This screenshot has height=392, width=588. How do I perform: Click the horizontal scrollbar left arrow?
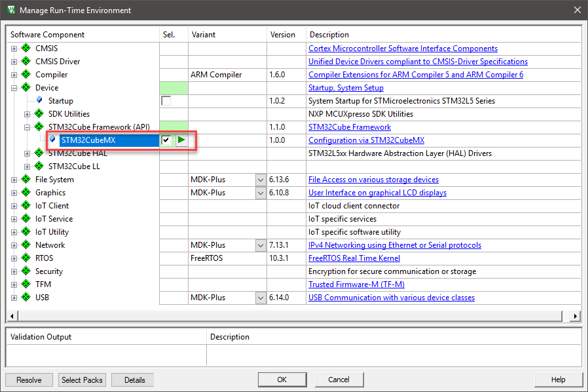click(12, 316)
